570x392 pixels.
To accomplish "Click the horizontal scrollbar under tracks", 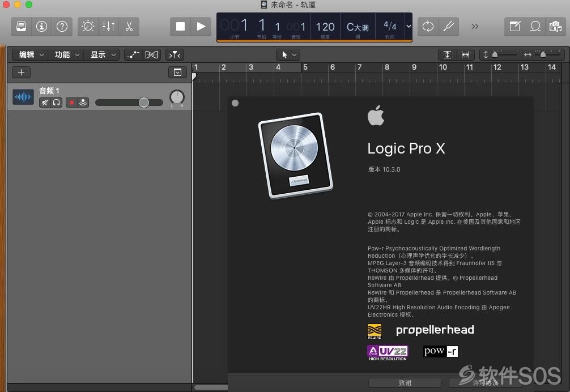I will coord(211,387).
